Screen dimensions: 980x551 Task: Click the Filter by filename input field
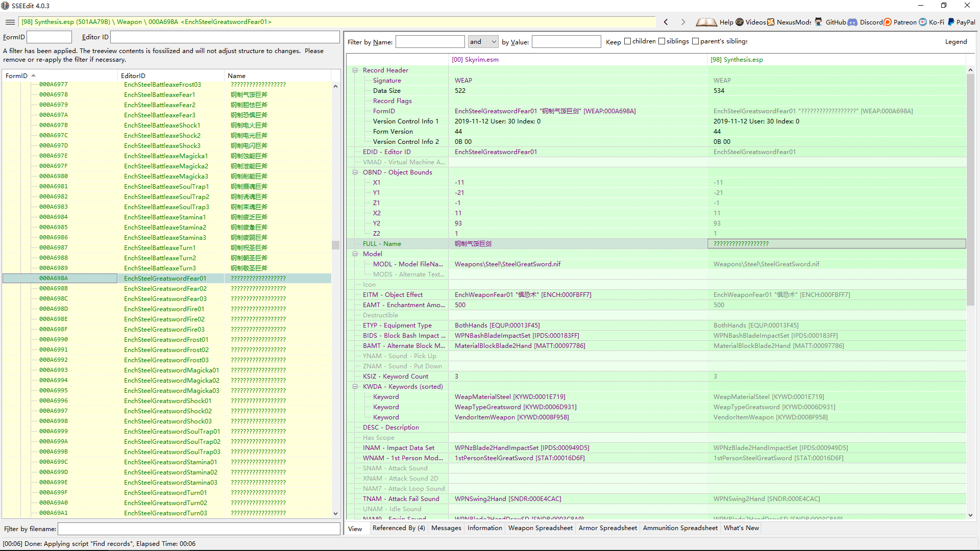[x=198, y=529]
